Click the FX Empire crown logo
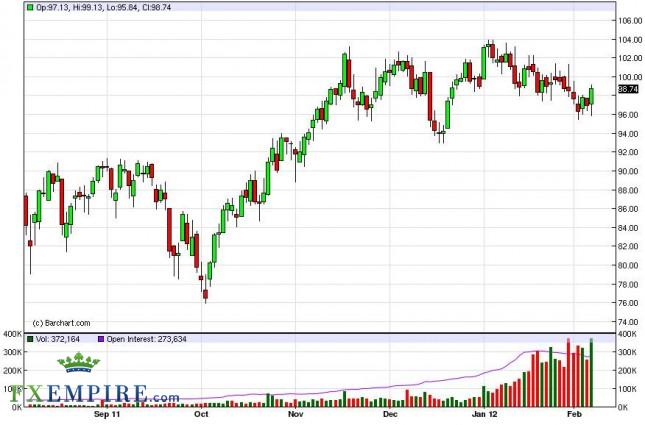This screenshot has width=645, height=425. [79, 362]
